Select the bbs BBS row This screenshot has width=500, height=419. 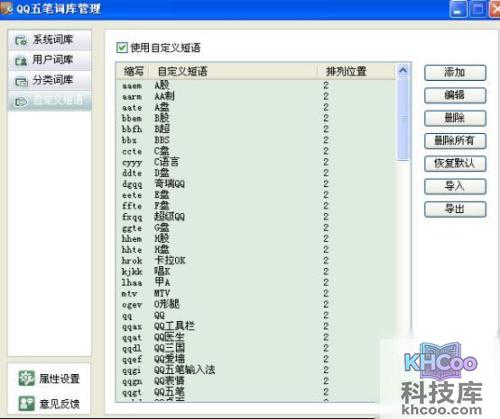click(256, 140)
